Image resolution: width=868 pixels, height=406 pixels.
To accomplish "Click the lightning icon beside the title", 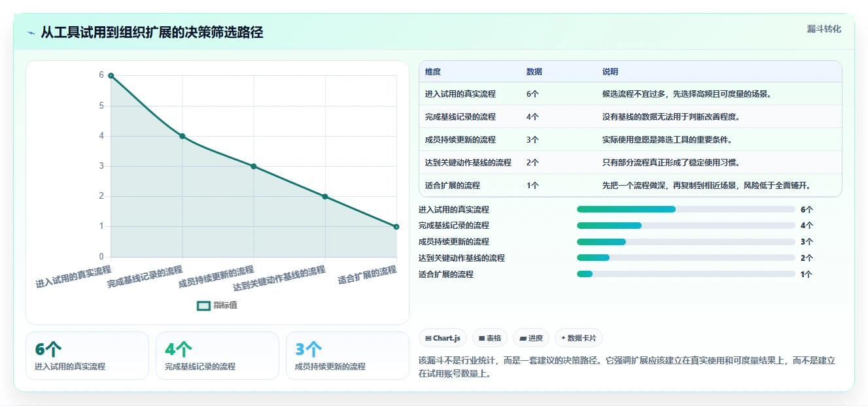I will click(31, 33).
